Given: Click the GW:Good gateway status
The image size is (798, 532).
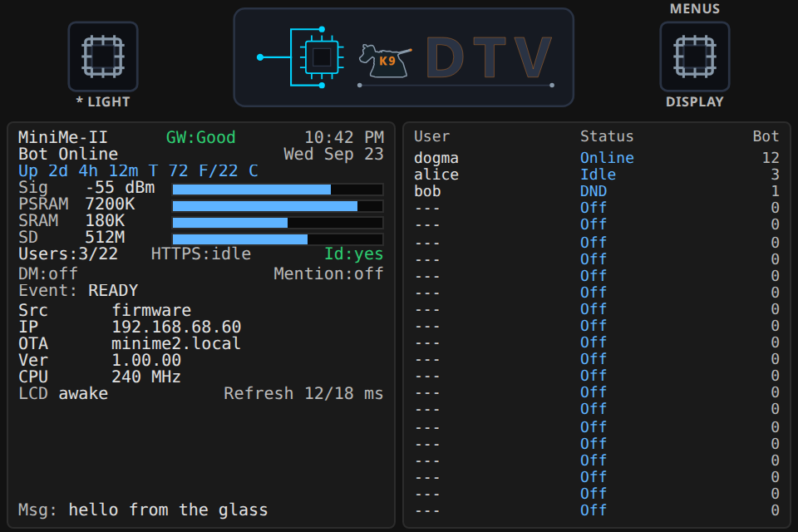Looking at the screenshot, I should tap(201, 137).
